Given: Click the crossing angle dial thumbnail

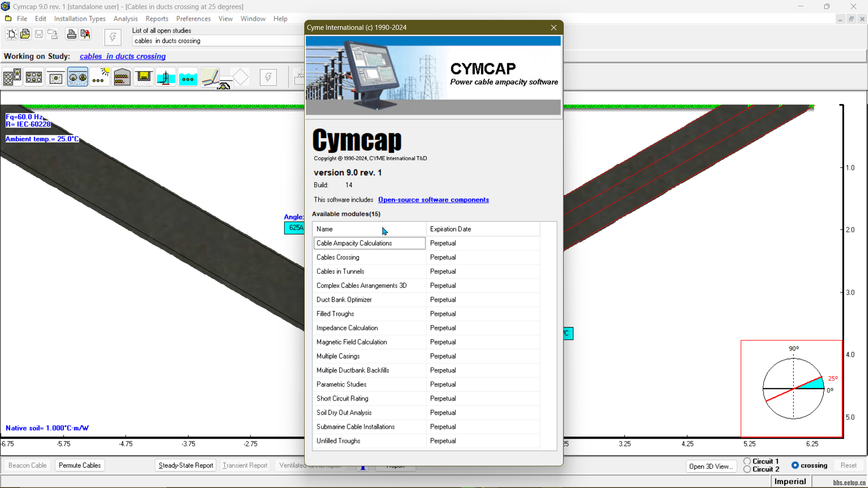Looking at the screenshot, I should pos(792,389).
